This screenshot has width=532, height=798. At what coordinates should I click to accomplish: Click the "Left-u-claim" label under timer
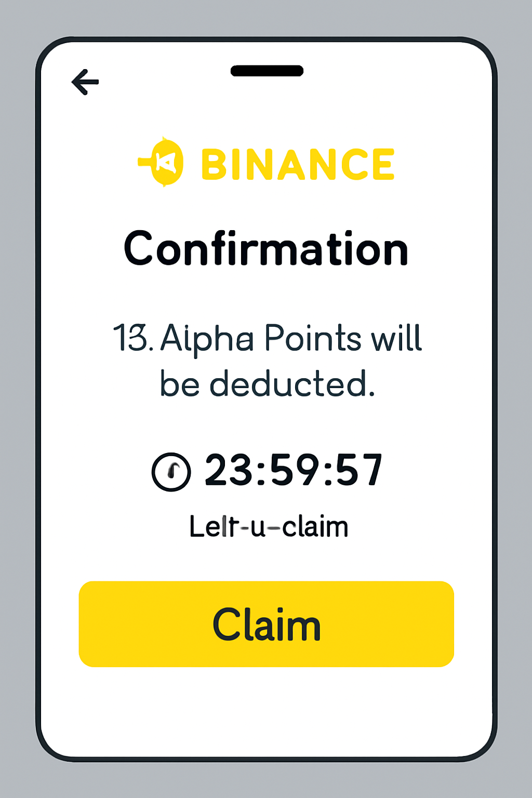point(269,527)
